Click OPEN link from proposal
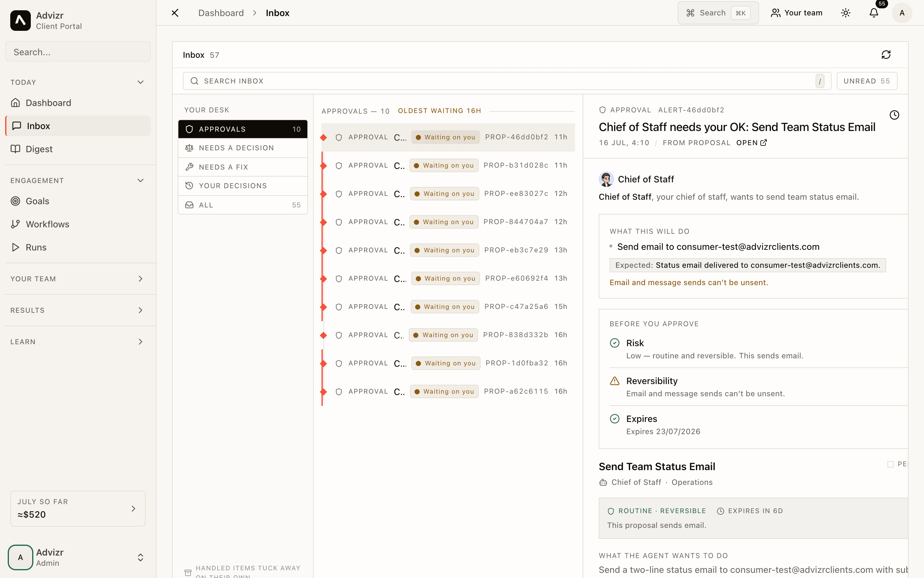This screenshot has width=924, height=578. (751, 143)
